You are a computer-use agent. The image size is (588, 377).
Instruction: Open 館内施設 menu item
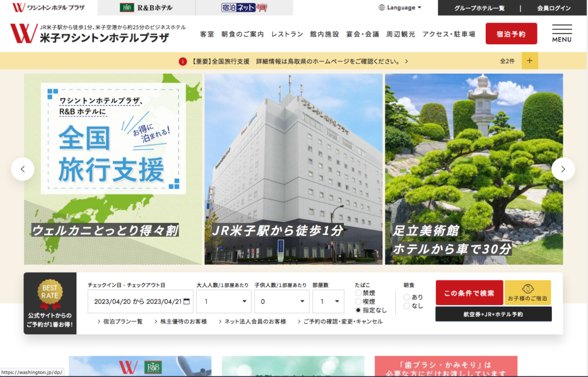pos(324,34)
